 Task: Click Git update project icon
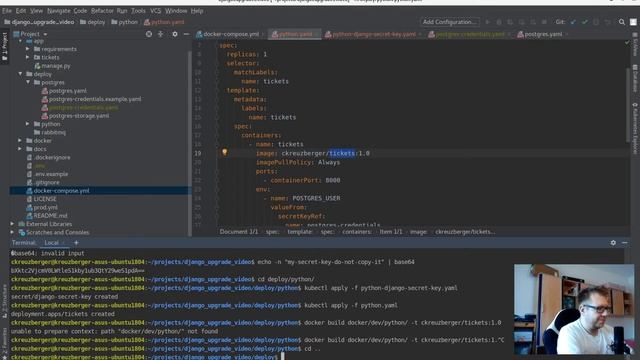(573, 22)
